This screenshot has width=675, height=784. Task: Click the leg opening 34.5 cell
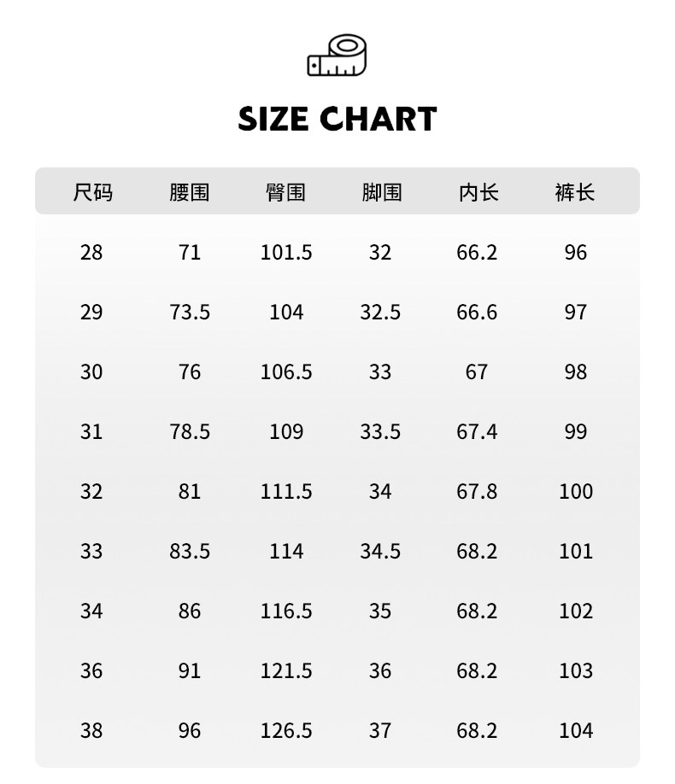coord(380,552)
